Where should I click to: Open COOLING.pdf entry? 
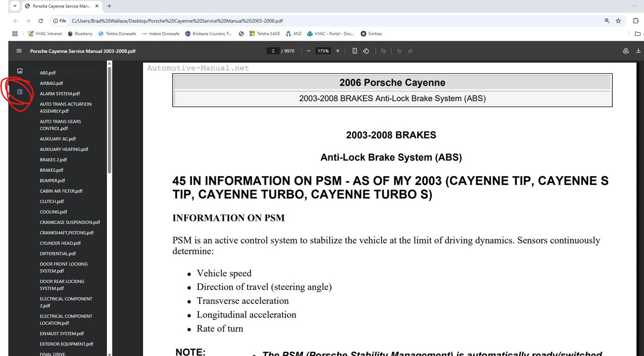[53, 212]
